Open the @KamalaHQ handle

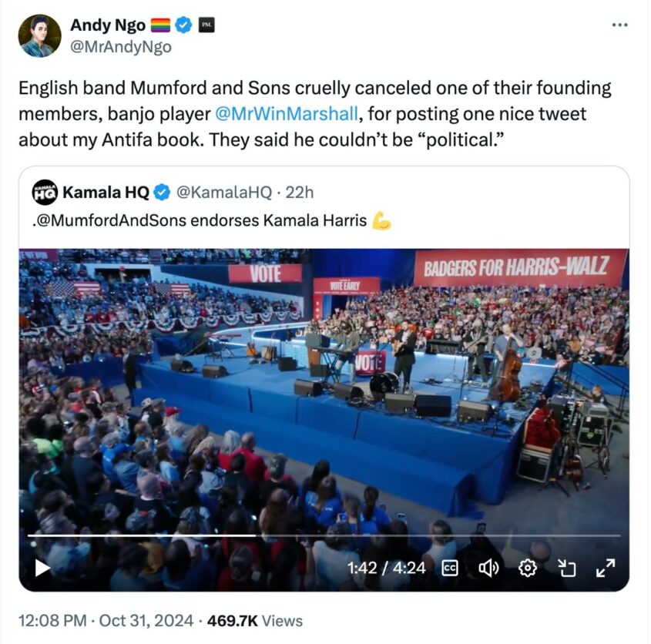(224, 193)
